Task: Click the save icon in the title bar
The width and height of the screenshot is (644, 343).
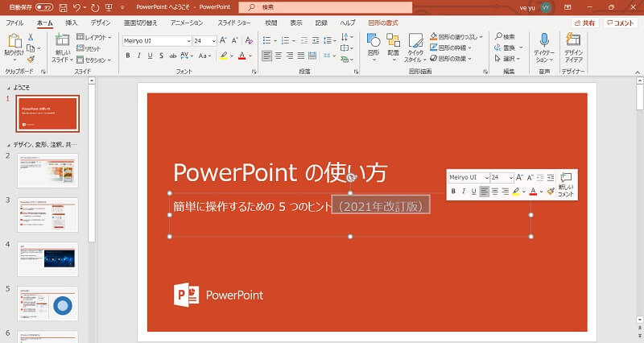Action: (64, 7)
